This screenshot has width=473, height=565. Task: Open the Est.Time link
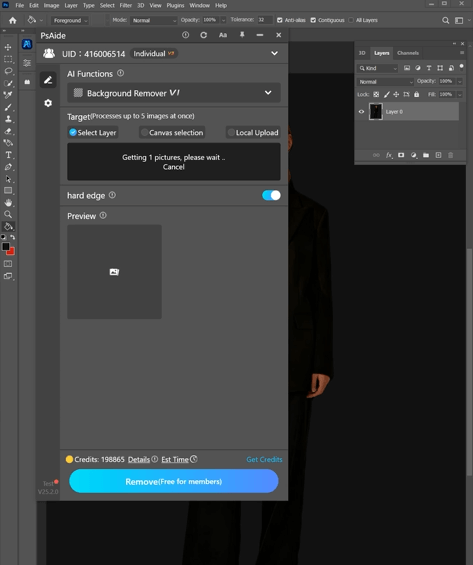175,459
